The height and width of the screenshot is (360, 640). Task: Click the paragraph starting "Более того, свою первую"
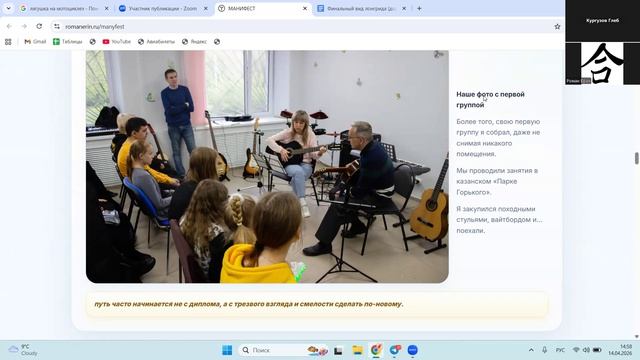(498, 138)
